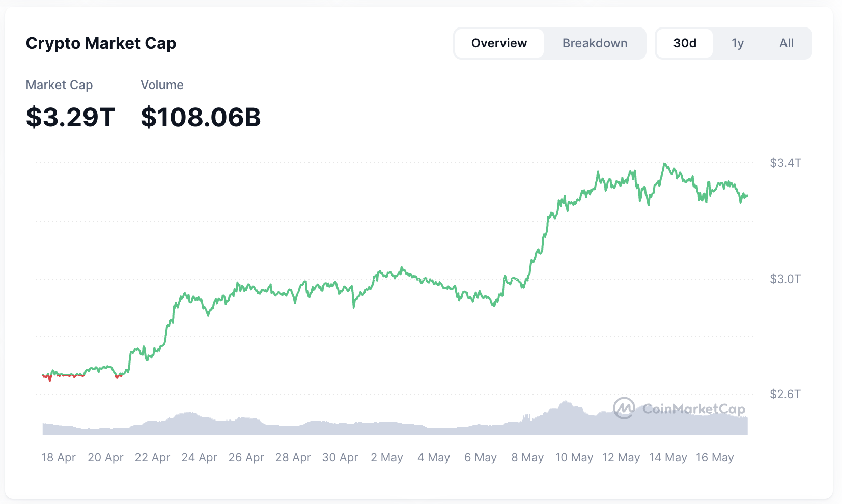The width and height of the screenshot is (842, 504).
Task: Click the Volume label
Action: (x=162, y=85)
